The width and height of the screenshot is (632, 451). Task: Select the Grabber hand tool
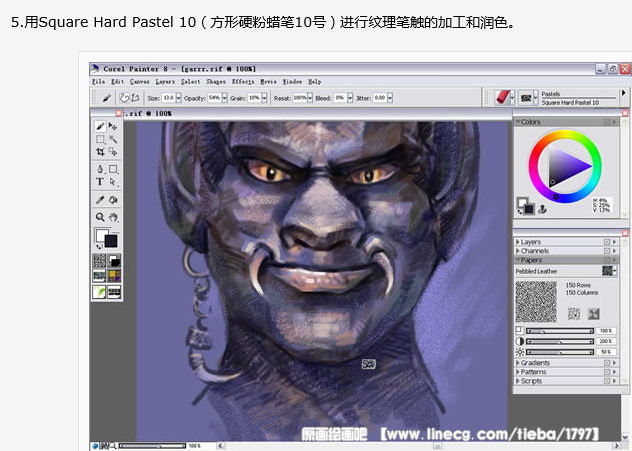113,217
